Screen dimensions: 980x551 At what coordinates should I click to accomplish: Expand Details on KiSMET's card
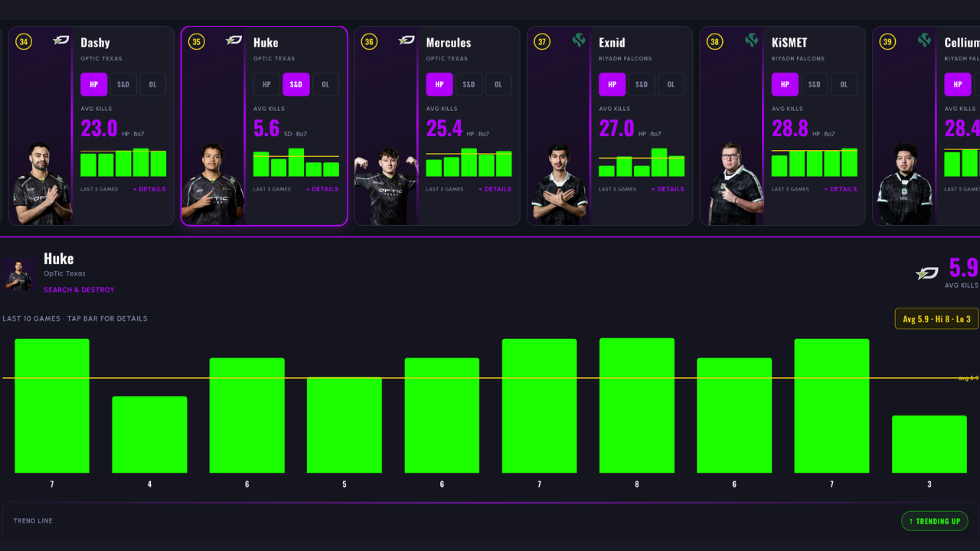coord(841,189)
